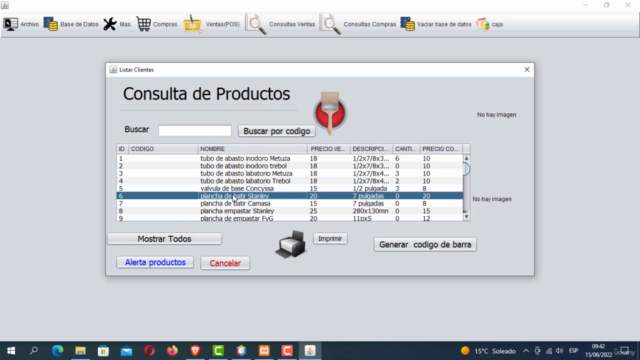Close the Listar Clientes dialog

pyautogui.click(x=527, y=70)
